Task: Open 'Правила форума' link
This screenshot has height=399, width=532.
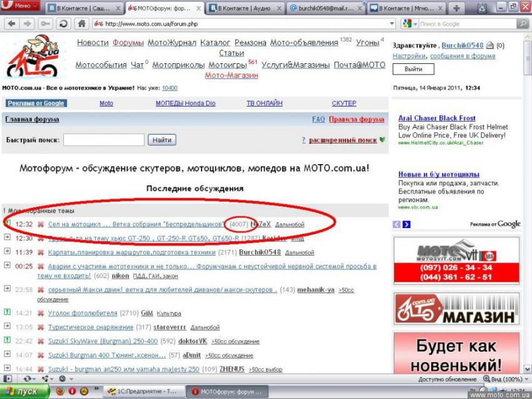Action: coord(357,120)
